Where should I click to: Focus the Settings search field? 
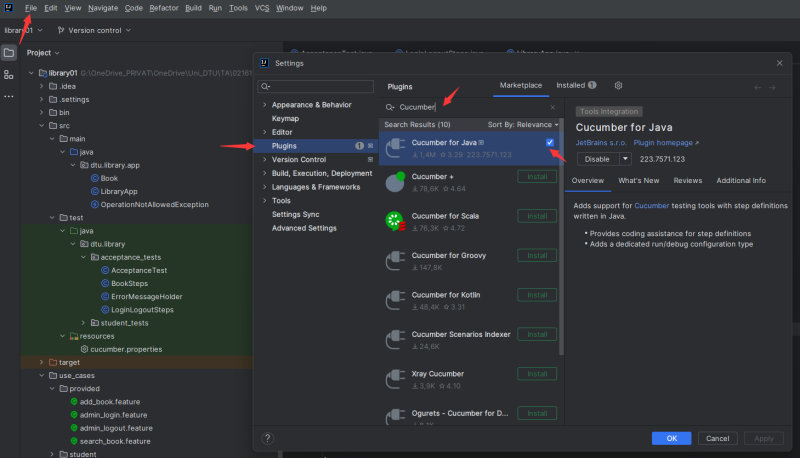(x=316, y=86)
